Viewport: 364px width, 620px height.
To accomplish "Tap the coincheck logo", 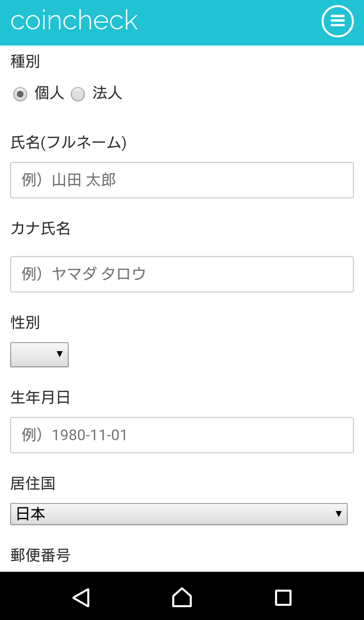I will (x=74, y=21).
